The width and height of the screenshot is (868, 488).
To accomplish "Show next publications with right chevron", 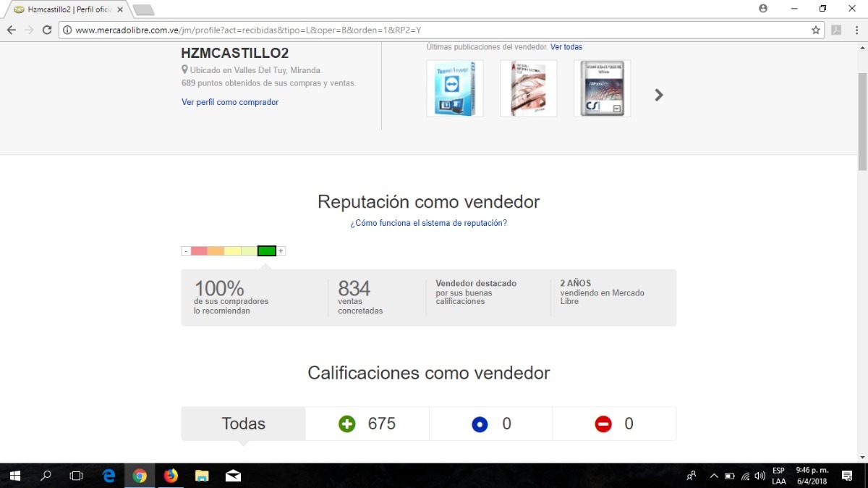I will (659, 95).
